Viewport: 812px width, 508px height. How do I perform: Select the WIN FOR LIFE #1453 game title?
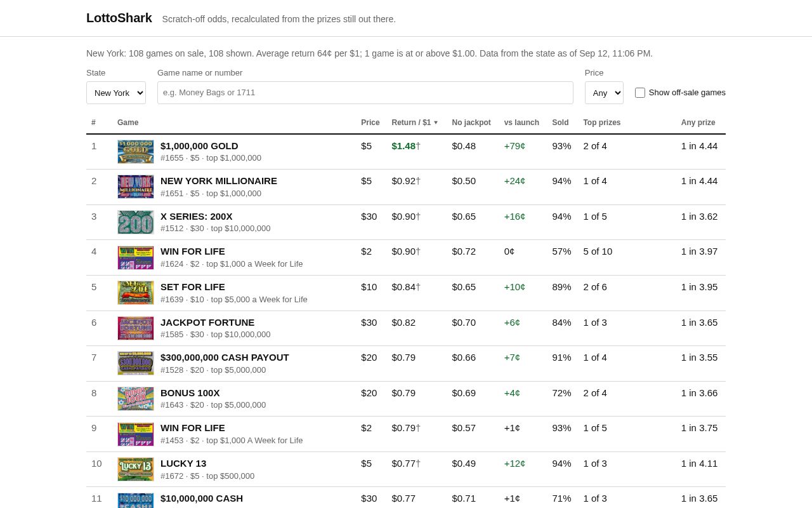[193, 428]
